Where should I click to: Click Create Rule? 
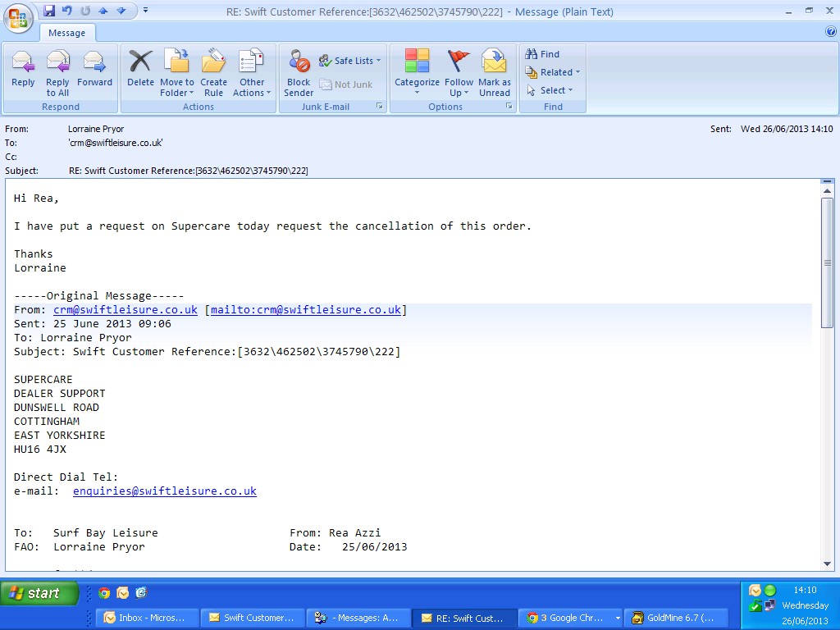coord(213,73)
